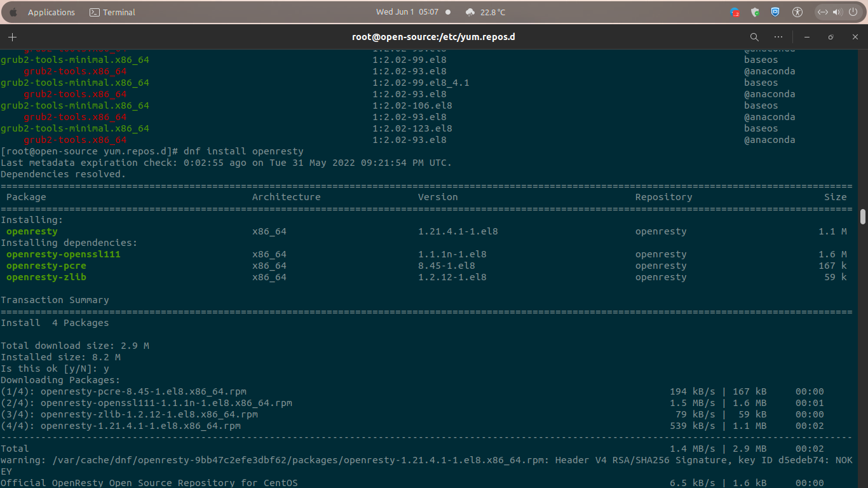Image resolution: width=868 pixels, height=488 pixels.
Task: Click the 539 kB/s download speed
Action: tap(692, 426)
